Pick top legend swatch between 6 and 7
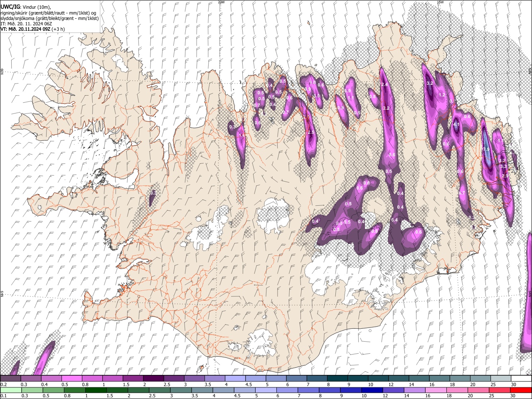The image size is (532, 399). (296, 379)
